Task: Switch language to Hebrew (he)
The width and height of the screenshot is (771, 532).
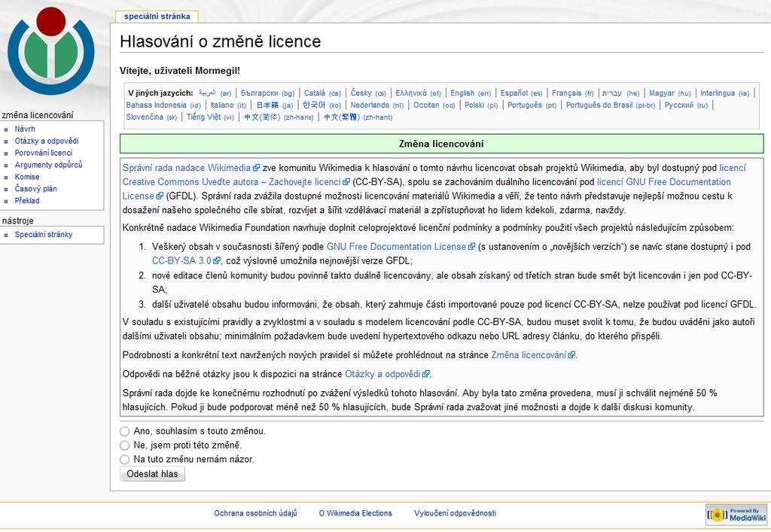Action: click(x=621, y=93)
